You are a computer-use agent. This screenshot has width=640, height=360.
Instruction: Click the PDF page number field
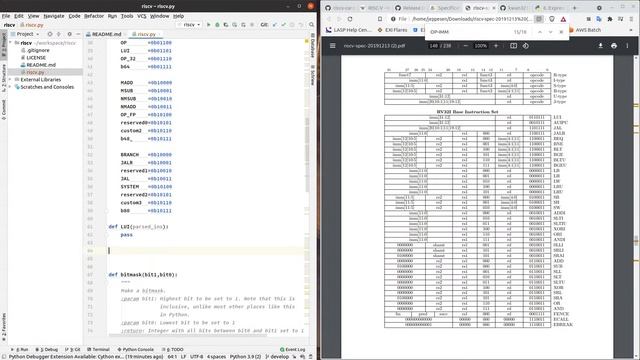click(433, 46)
